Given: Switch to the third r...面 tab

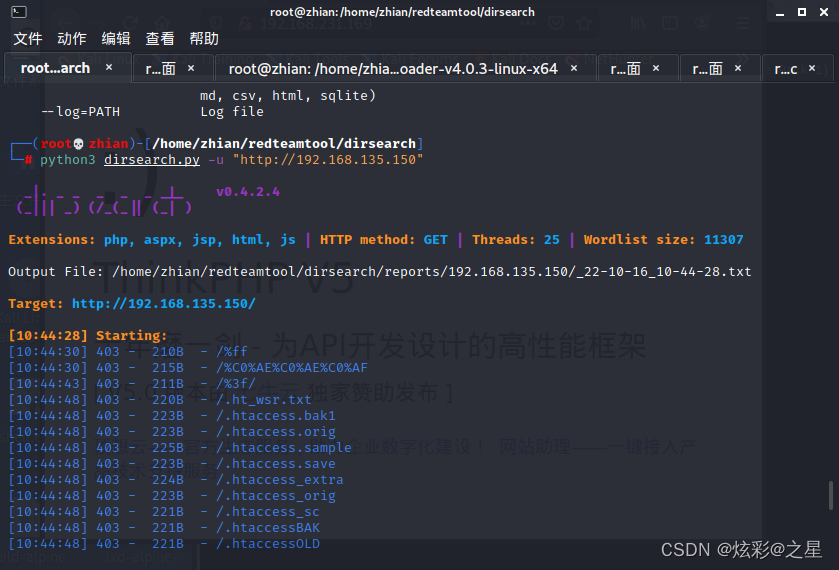Looking at the screenshot, I should [707, 69].
